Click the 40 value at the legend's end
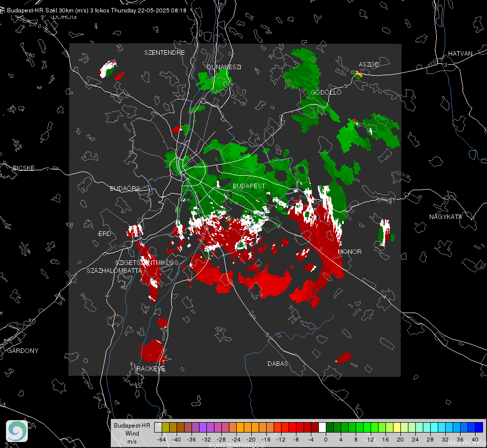The height and width of the screenshot is (448, 487). tap(475, 440)
